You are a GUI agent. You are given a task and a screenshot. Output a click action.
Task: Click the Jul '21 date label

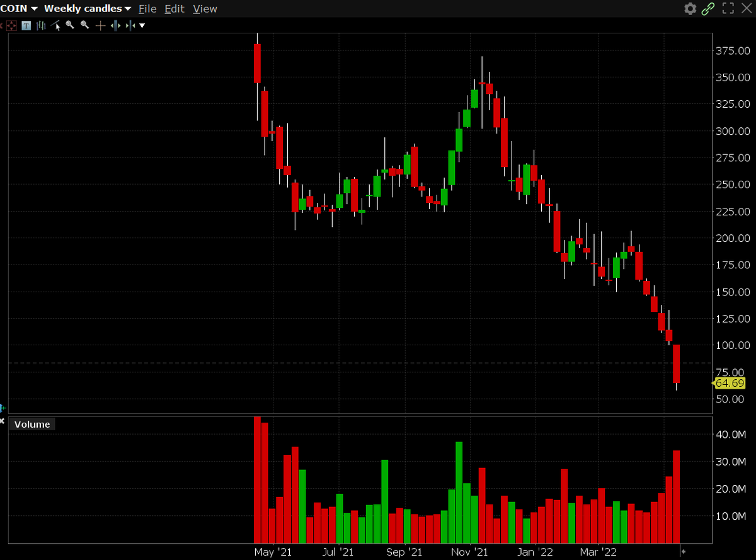click(x=338, y=552)
